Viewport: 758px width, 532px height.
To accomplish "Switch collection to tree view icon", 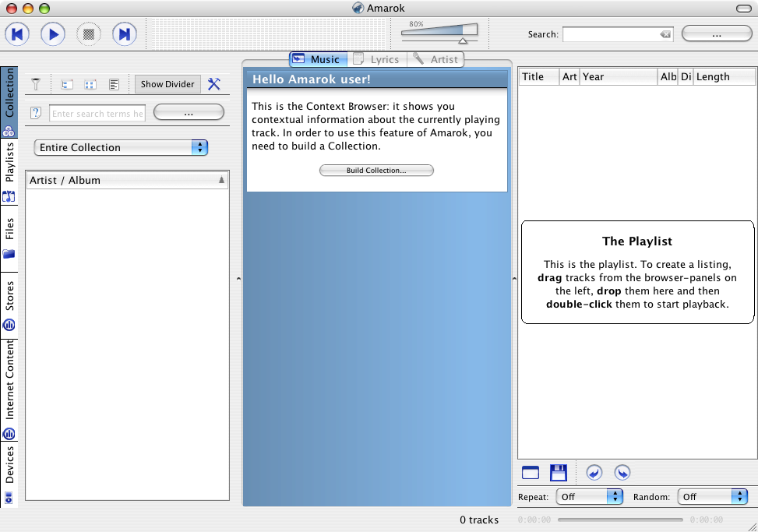I will coord(67,85).
